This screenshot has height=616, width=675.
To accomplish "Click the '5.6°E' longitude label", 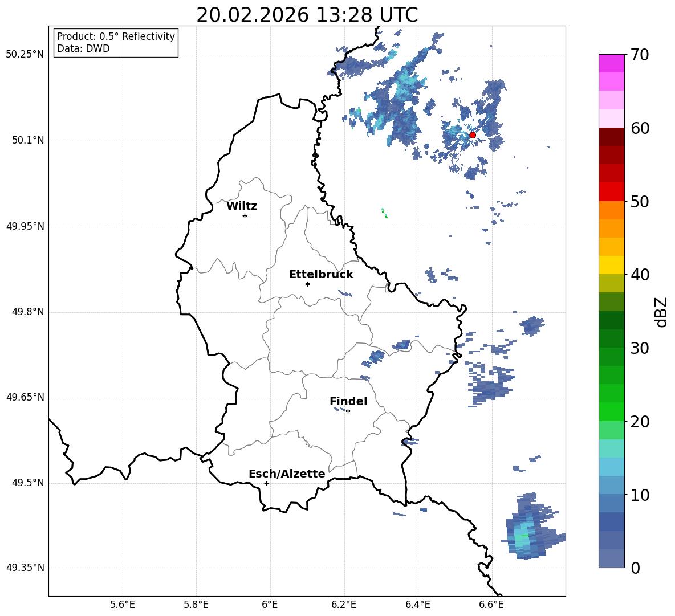I will point(123,605).
